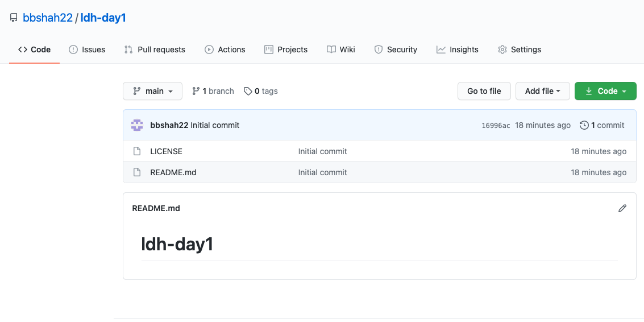This screenshot has height=322, width=644.
Task: Open the bbshah22 owner profile link
Action: (x=48, y=18)
